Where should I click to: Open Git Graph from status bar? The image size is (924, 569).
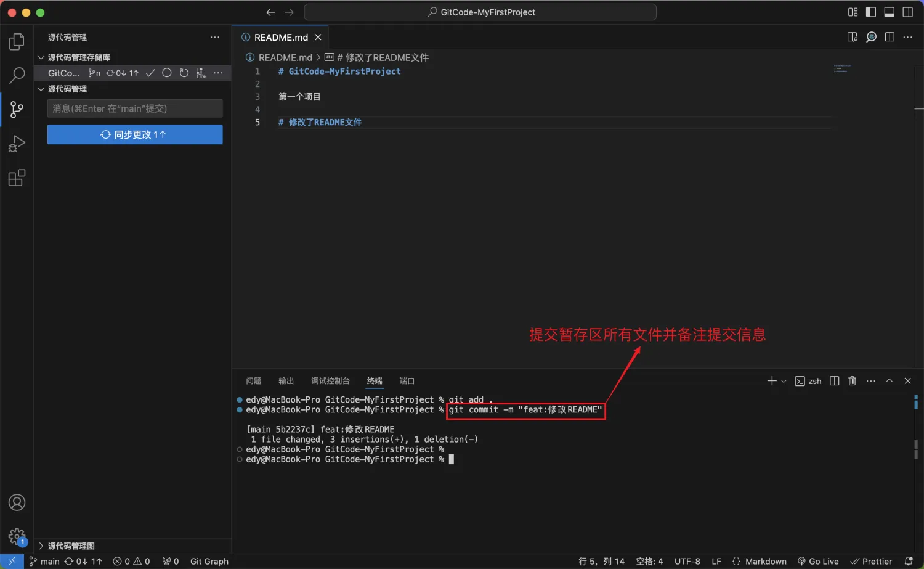(209, 562)
